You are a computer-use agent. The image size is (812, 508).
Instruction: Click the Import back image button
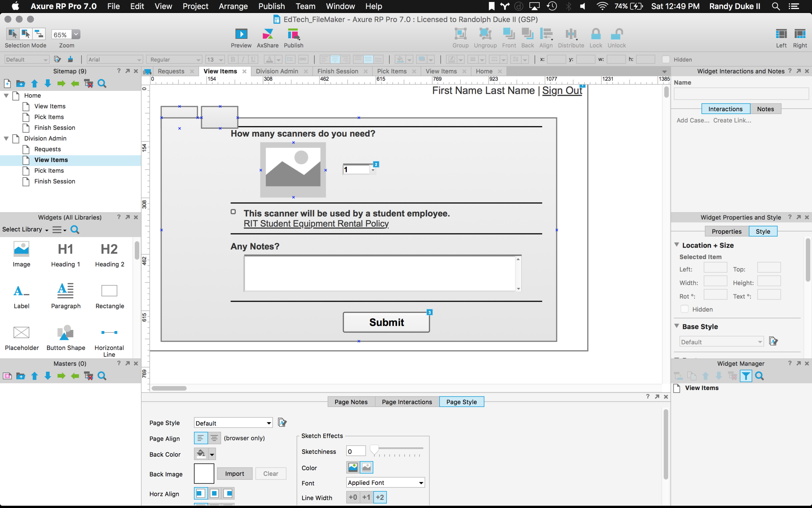(x=235, y=474)
